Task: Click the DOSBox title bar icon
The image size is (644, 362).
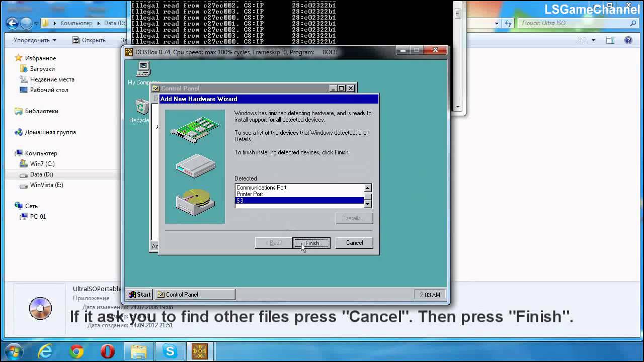Action: (129, 52)
